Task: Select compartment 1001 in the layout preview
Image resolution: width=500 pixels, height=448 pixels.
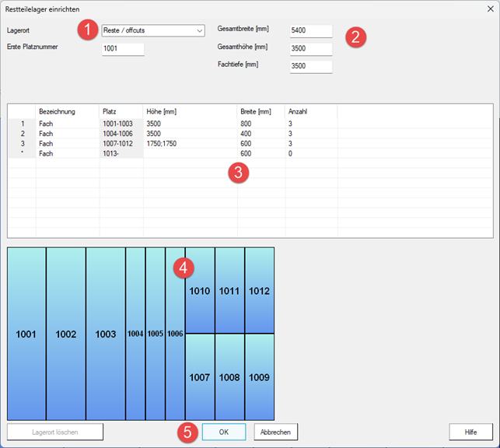Action: (x=26, y=334)
